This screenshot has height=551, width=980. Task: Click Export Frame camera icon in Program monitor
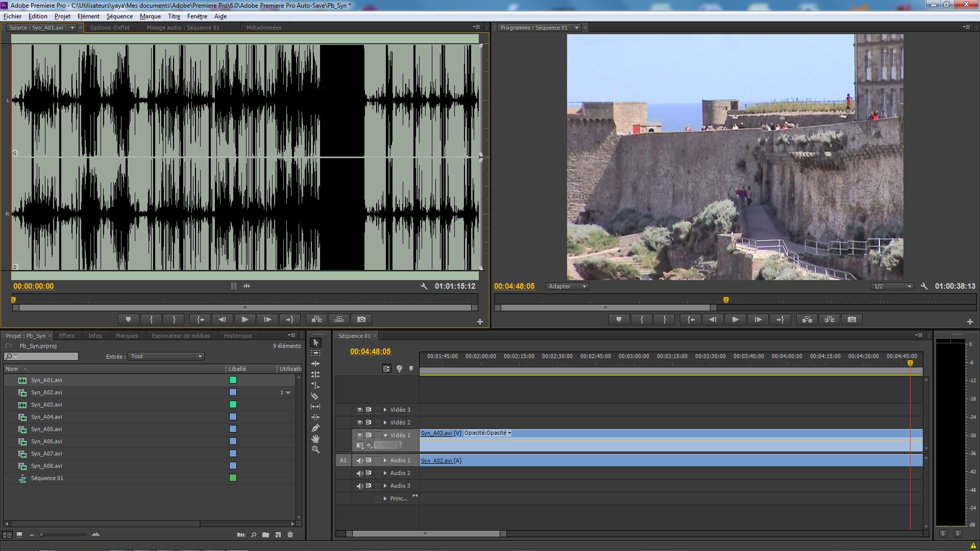(852, 319)
